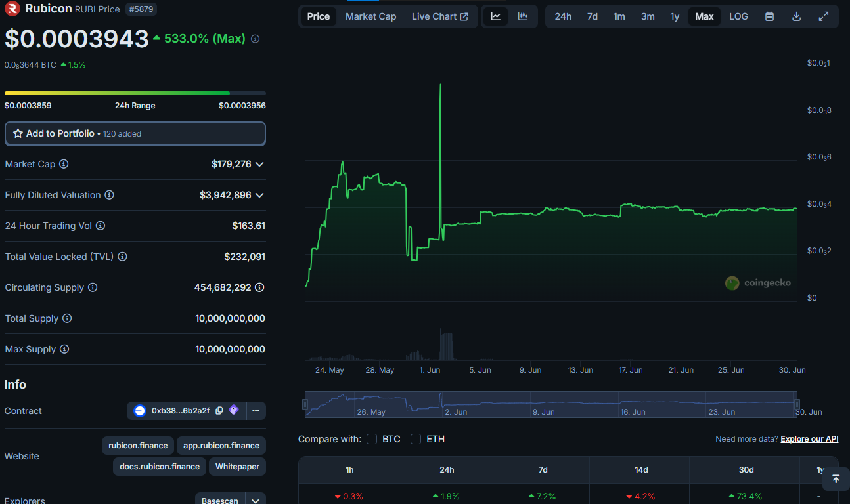The image size is (850, 504).
Task: Open the rubicon.finance website link
Action: coord(138,446)
